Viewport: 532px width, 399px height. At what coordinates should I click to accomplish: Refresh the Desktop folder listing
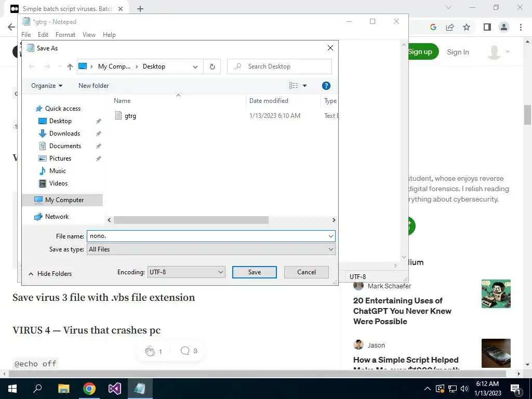click(212, 67)
